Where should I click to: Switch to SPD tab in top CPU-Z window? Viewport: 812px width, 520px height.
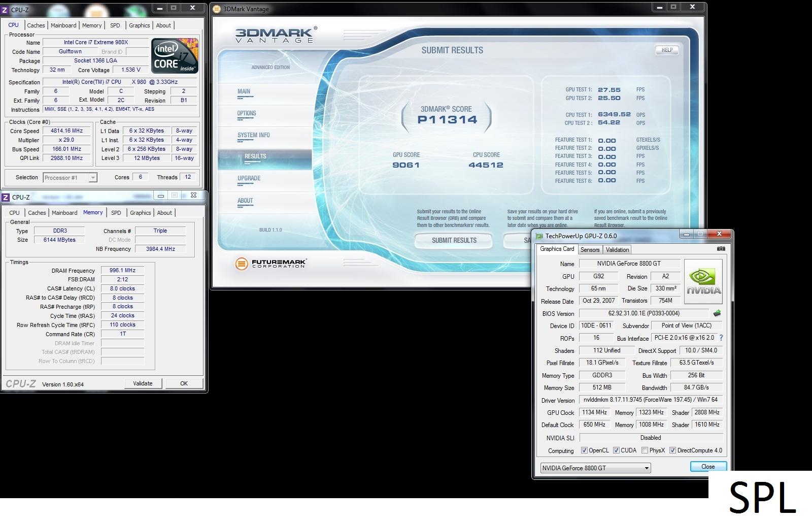pyautogui.click(x=115, y=25)
